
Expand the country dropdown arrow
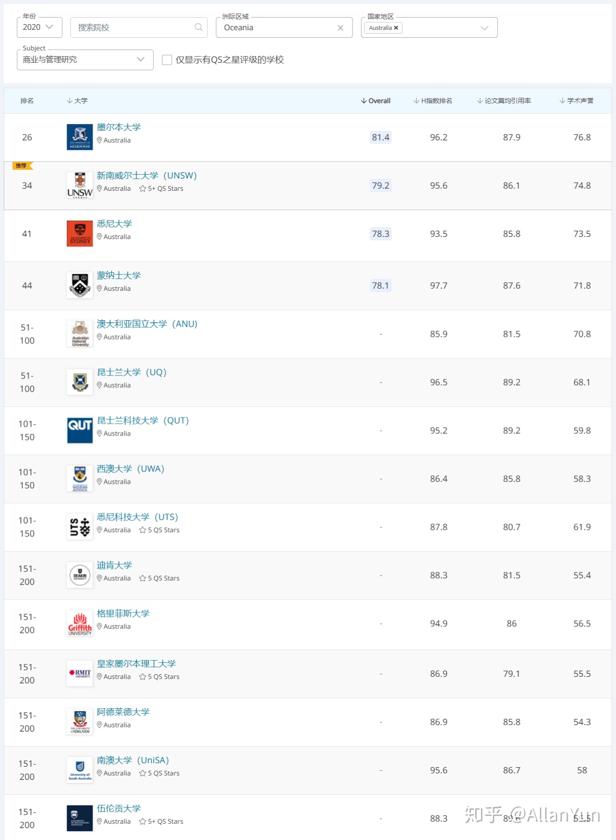pos(484,28)
